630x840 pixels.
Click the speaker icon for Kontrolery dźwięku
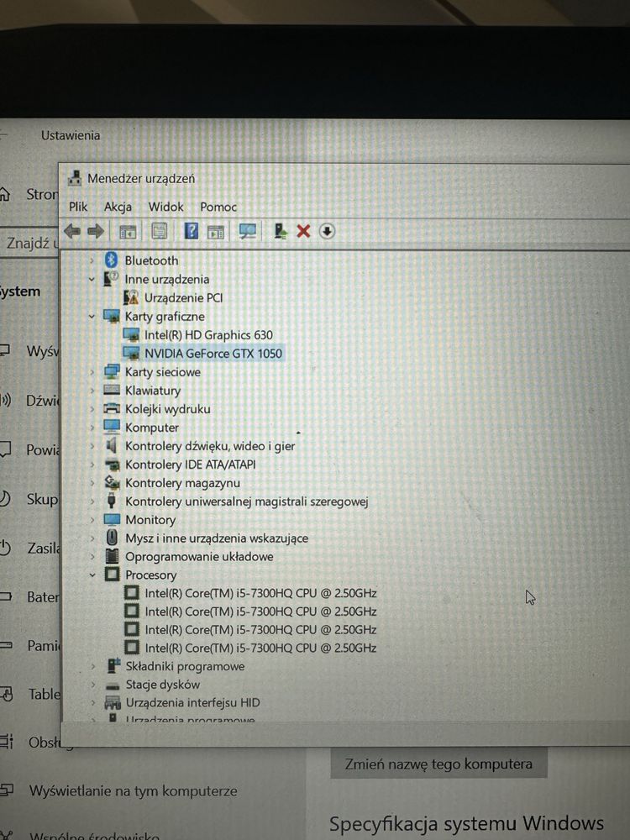click(x=111, y=445)
